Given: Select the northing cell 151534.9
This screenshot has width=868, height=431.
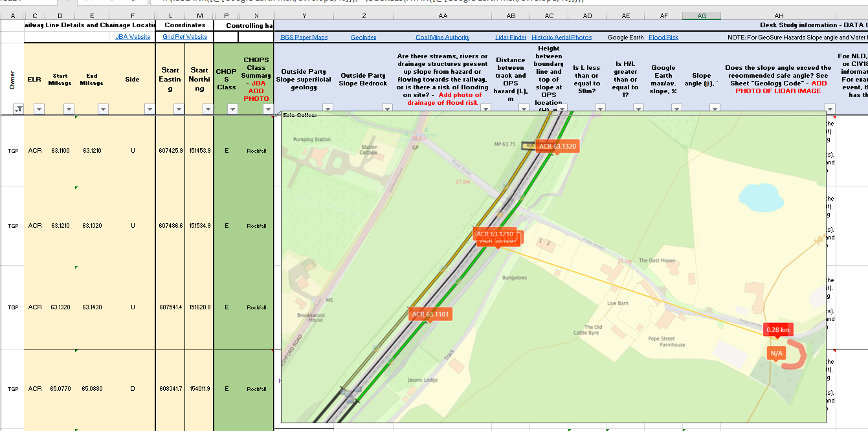Looking at the screenshot, I should click(x=199, y=226).
